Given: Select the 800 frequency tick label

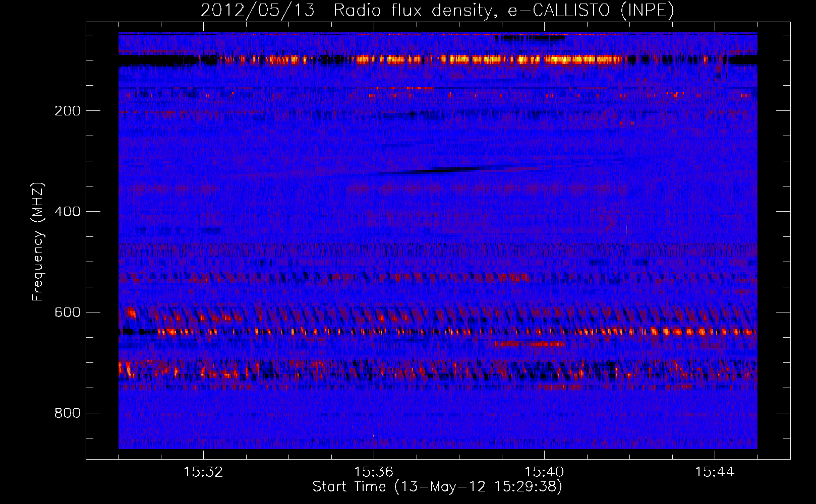Looking at the screenshot, I should click(x=68, y=413).
